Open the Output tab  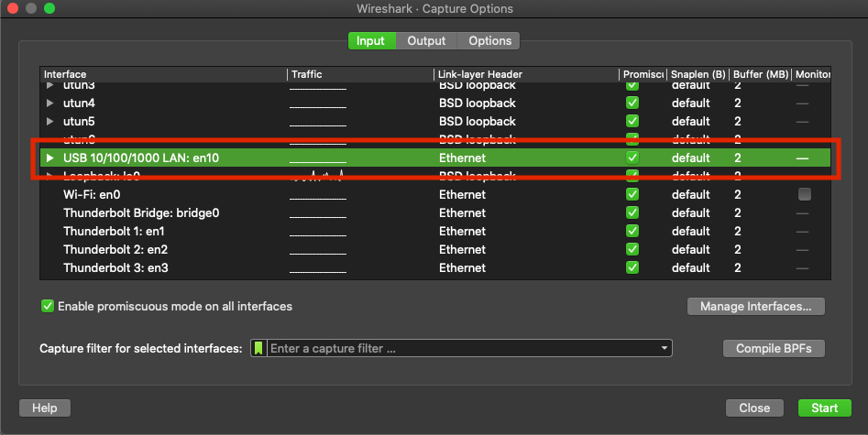coord(425,41)
